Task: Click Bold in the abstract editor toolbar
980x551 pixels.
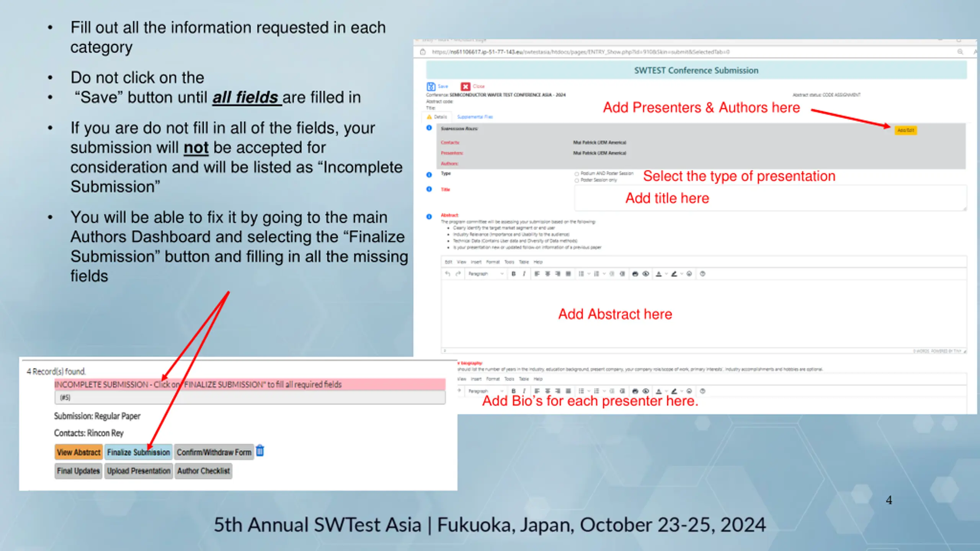Action: point(513,274)
